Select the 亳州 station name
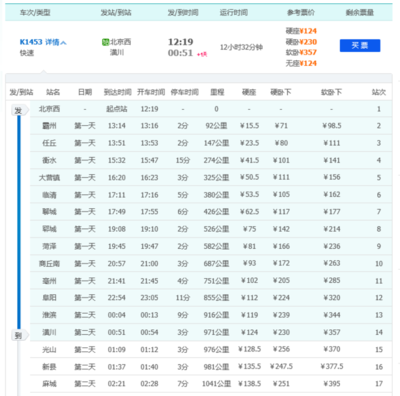The width and height of the screenshot is (400, 396). (x=49, y=281)
